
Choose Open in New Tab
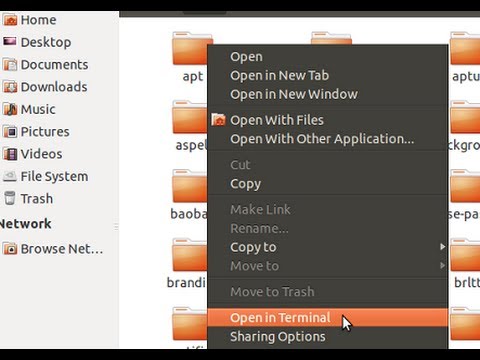(328, 75)
